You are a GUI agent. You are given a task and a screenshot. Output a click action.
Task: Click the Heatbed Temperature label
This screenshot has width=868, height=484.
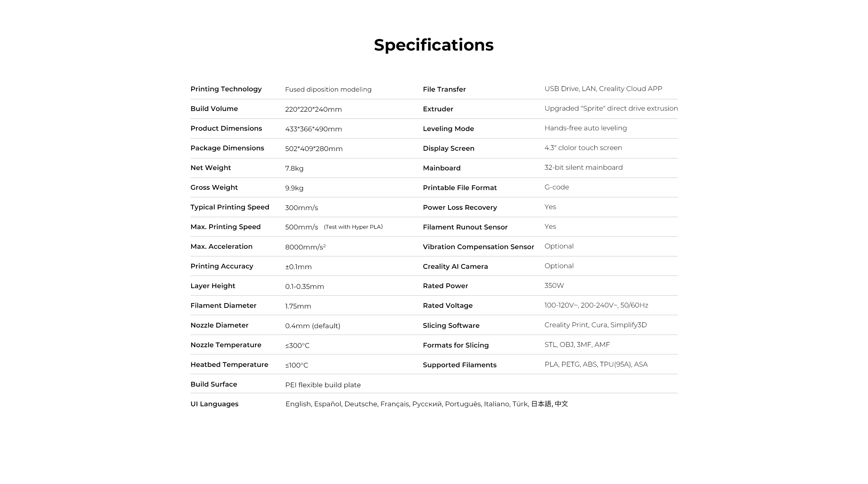[x=229, y=365]
